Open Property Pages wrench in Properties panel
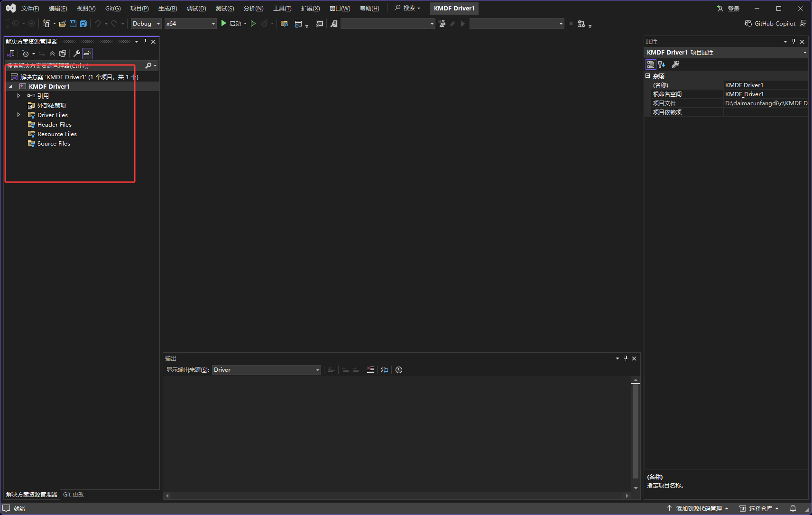The image size is (812, 515). (x=675, y=64)
